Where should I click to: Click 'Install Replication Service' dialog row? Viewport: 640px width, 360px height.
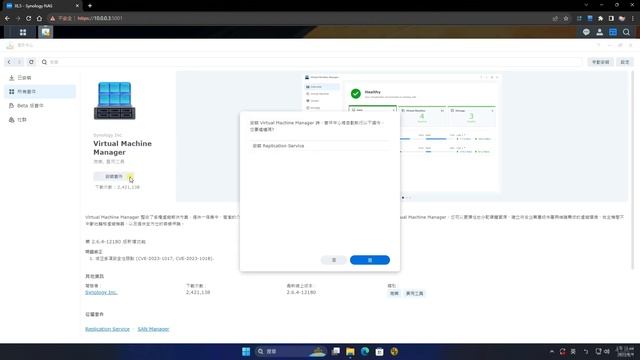pos(320,146)
